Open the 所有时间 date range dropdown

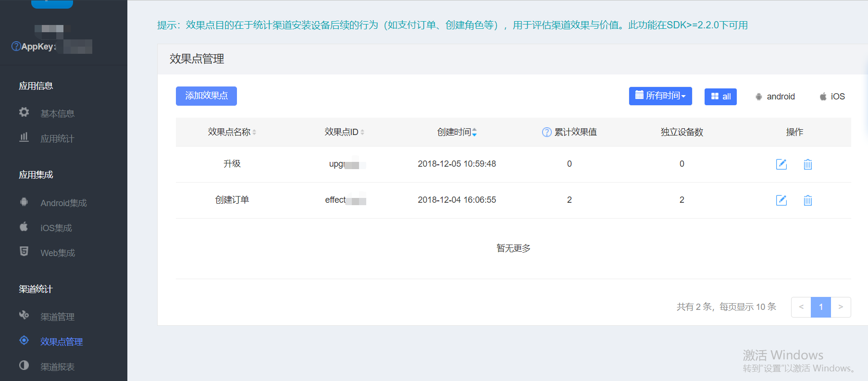coord(660,96)
